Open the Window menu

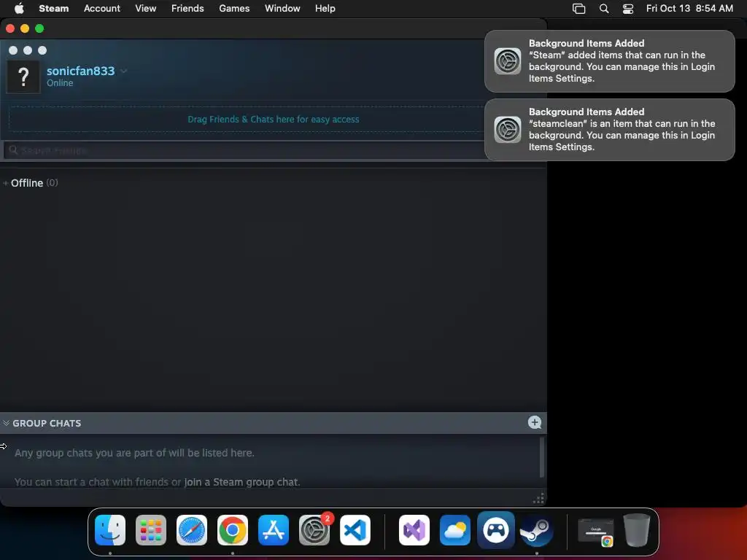coord(282,8)
